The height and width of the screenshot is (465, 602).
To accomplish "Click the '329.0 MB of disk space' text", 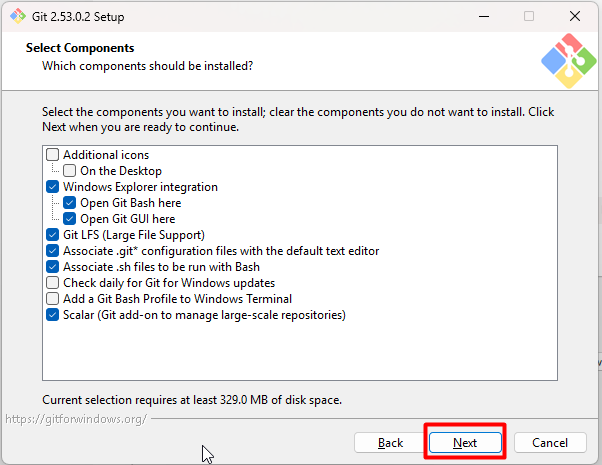I will tap(281, 400).
